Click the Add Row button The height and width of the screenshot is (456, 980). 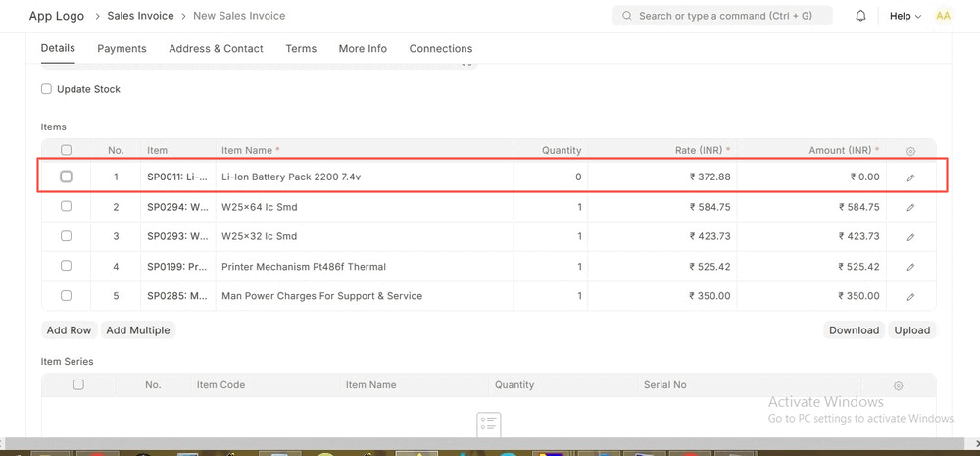tap(69, 330)
